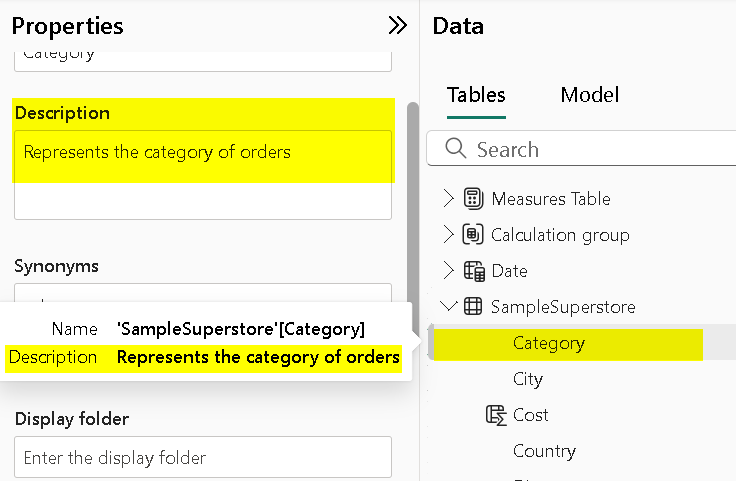Select the City column
736x481 pixels.
527,379
